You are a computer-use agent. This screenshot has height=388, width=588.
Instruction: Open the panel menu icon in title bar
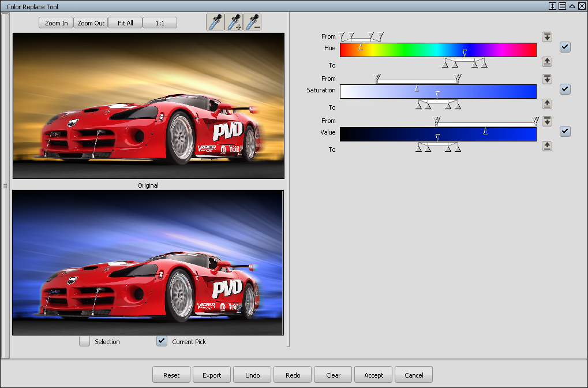click(562, 6)
